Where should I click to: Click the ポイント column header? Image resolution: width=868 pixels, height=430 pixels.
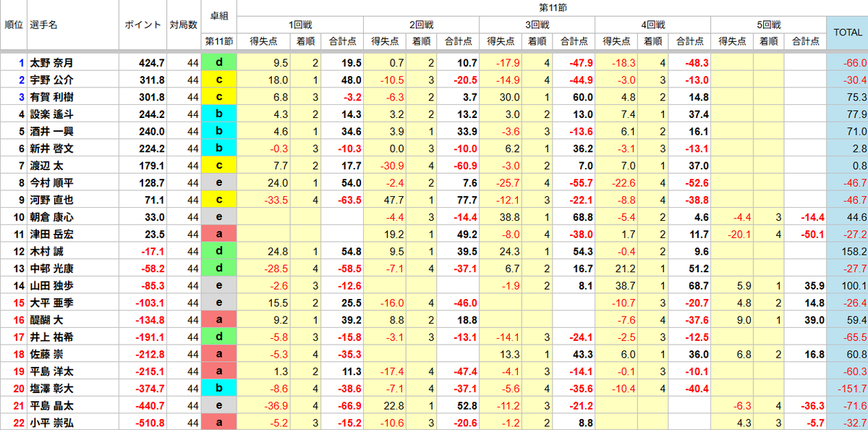(143, 25)
